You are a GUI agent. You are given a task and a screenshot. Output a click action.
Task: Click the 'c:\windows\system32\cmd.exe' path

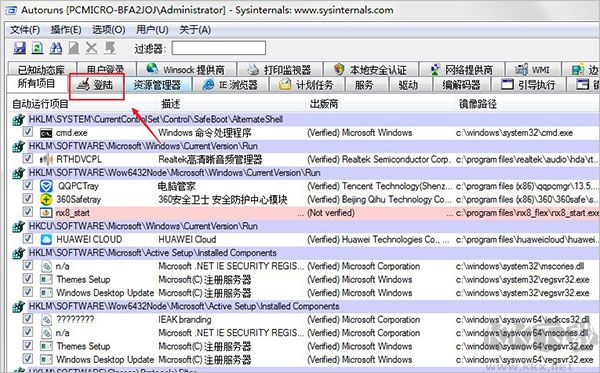(514, 133)
